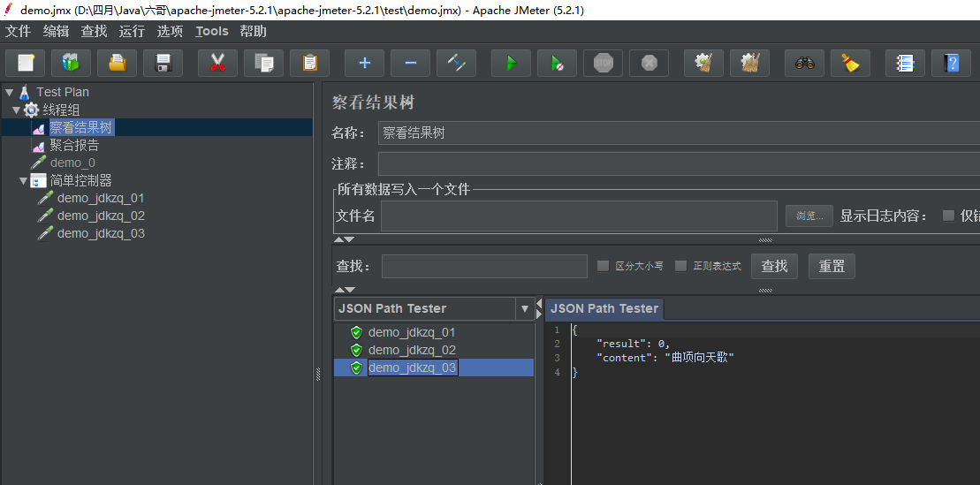Collapse the 简单控制器 tree node
The width and height of the screenshot is (980, 485).
(x=24, y=181)
